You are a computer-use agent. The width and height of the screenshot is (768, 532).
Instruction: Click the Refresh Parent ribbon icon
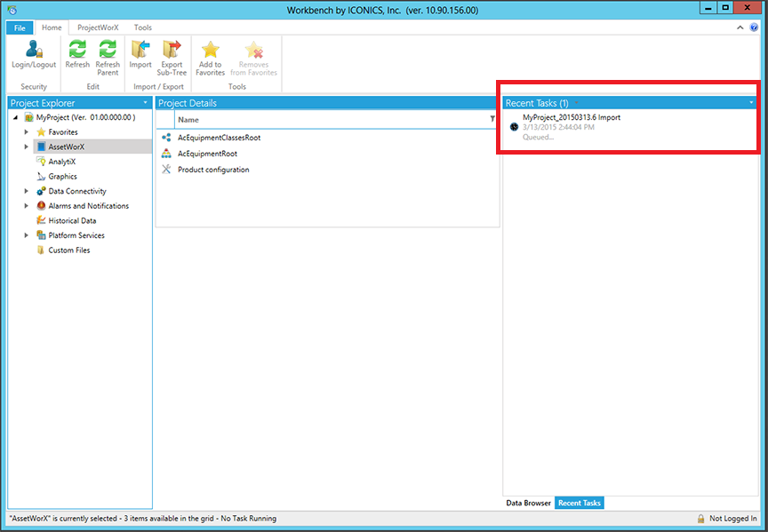pos(108,52)
